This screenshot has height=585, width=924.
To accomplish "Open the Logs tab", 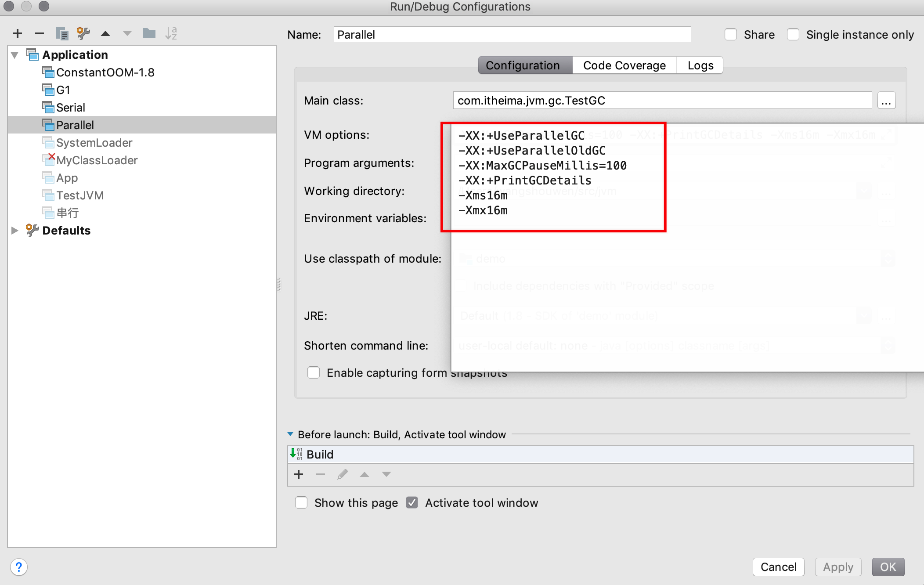I will [700, 65].
